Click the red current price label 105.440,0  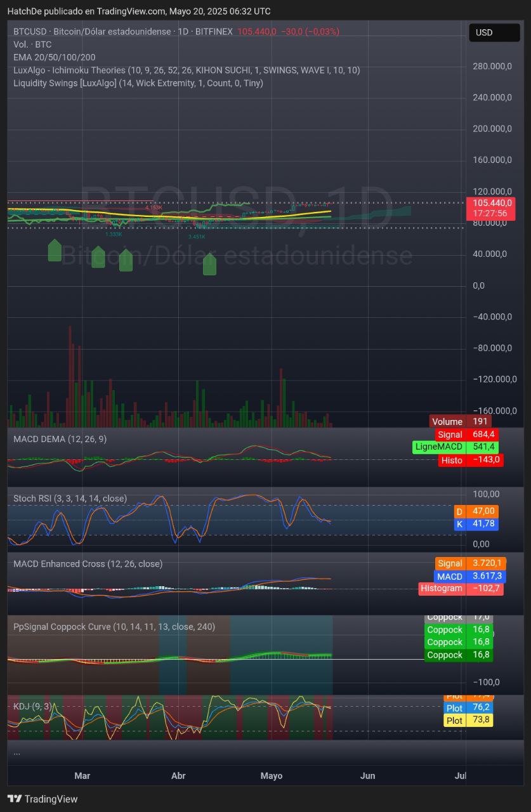click(x=490, y=209)
